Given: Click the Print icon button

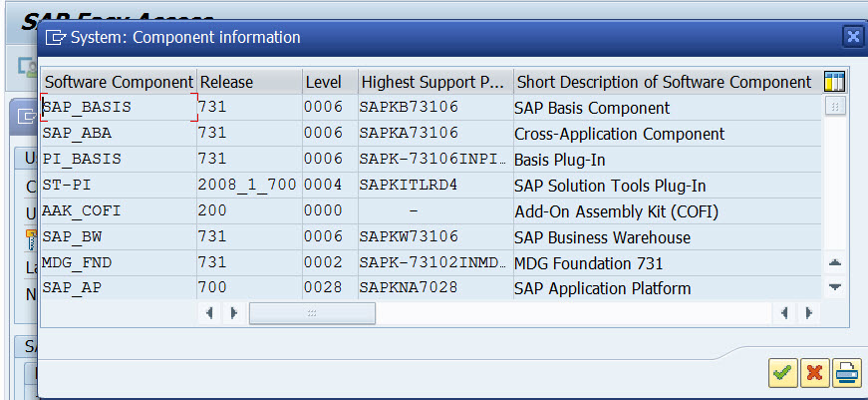Looking at the screenshot, I should click(x=847, y=373).
